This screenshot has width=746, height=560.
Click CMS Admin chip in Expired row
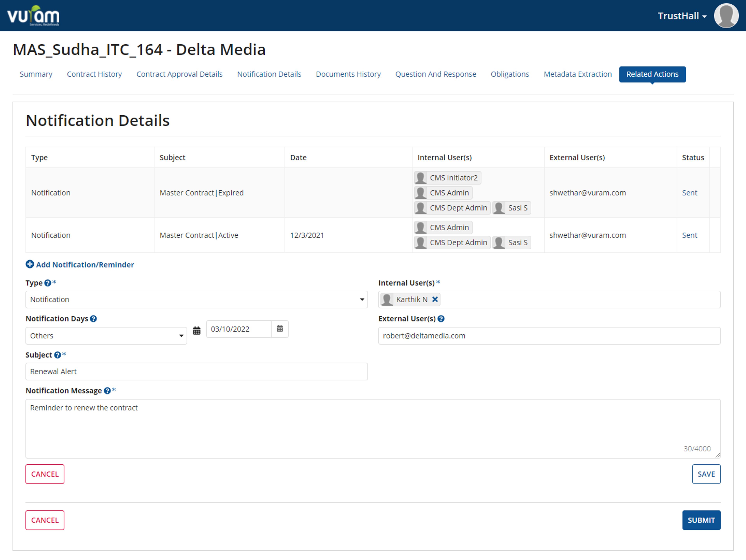click(443, 192)
